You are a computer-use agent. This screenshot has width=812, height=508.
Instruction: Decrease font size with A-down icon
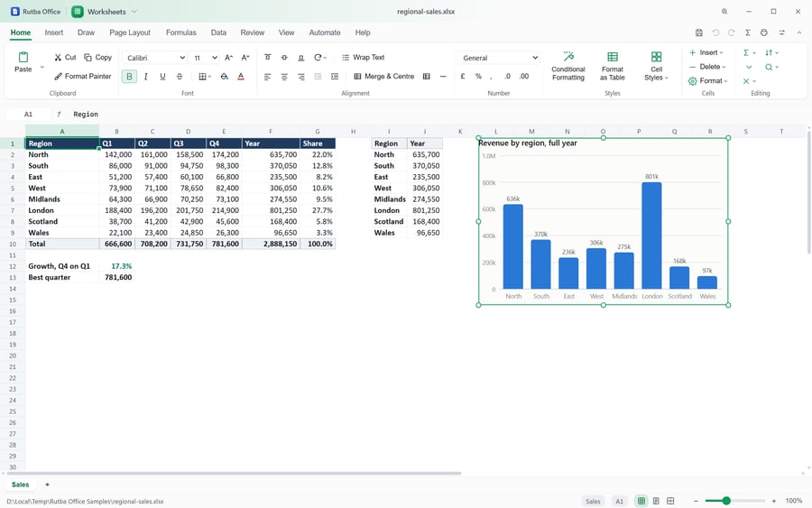pos(245,58)
